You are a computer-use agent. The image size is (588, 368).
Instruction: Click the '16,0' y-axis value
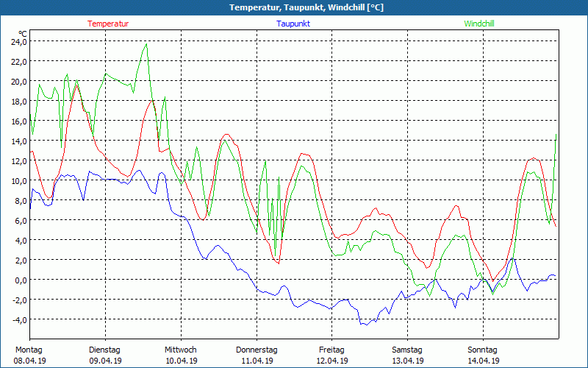tap(19, 121)
